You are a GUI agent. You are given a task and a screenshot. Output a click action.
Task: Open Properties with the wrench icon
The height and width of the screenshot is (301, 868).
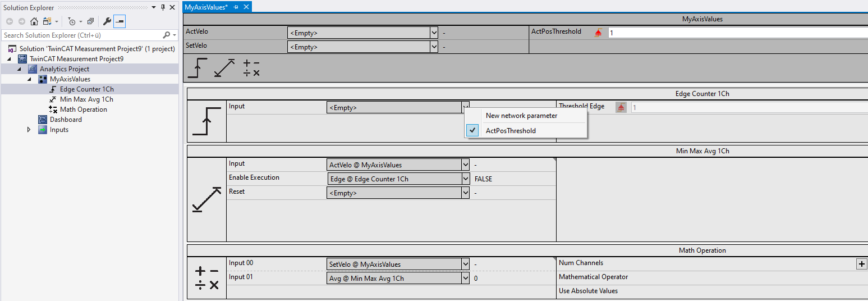(107, 21)
